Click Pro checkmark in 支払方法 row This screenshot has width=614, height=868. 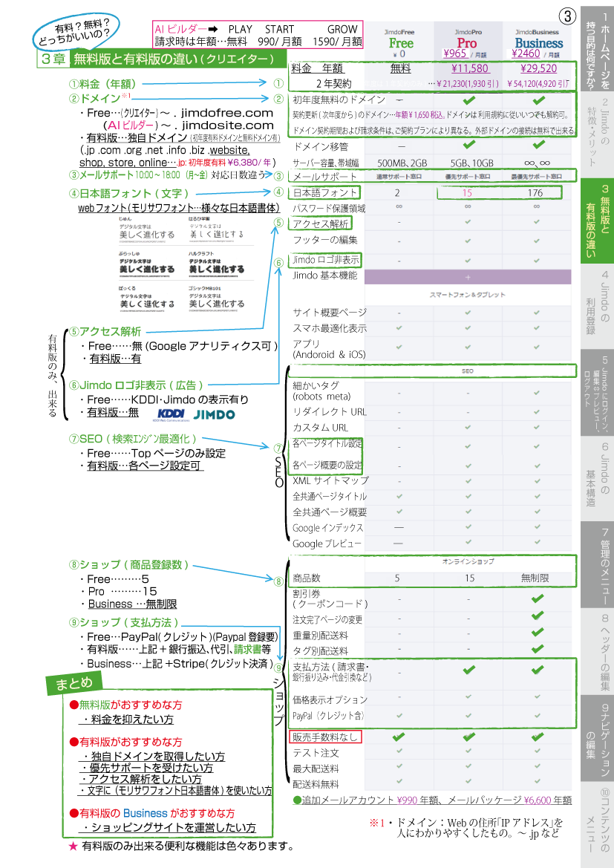click(x=468, y=670)
